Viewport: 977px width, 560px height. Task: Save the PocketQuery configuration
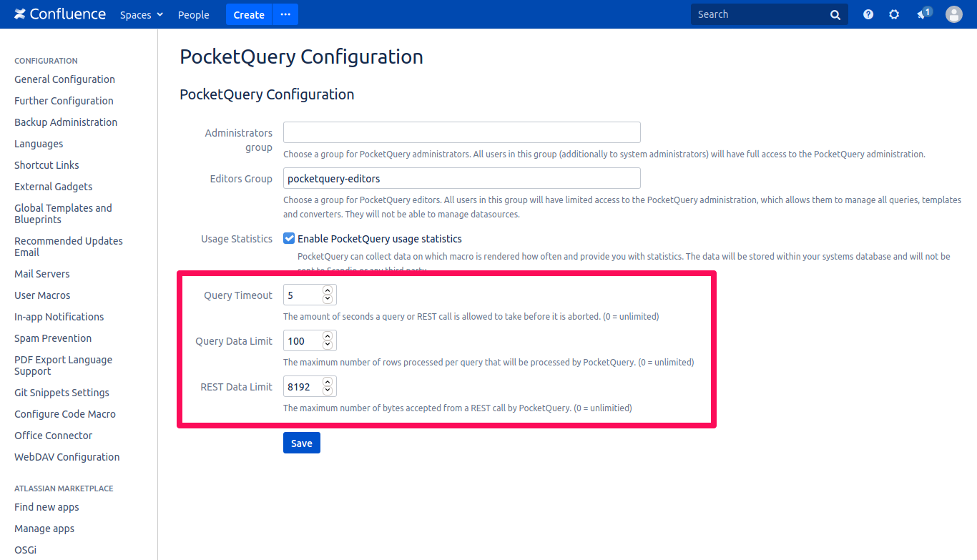tap(301, 443)
